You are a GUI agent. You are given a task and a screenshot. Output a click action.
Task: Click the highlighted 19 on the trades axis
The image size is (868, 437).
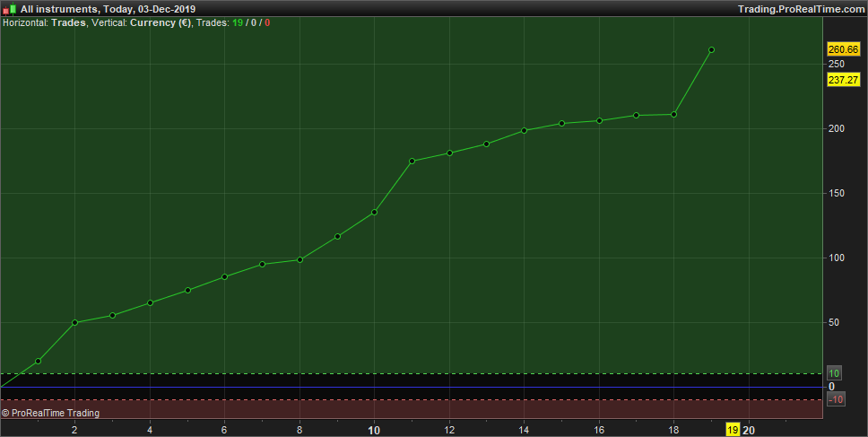[733, 430]
